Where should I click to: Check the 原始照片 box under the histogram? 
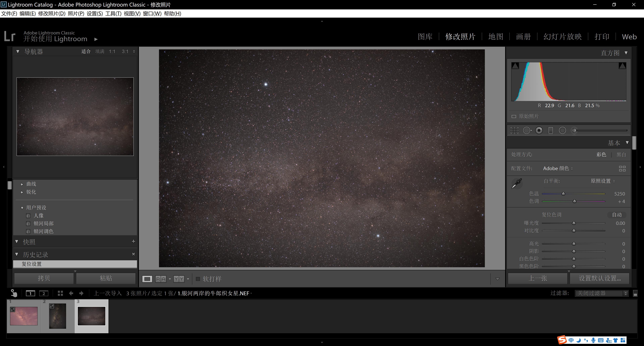click(514, 116)
